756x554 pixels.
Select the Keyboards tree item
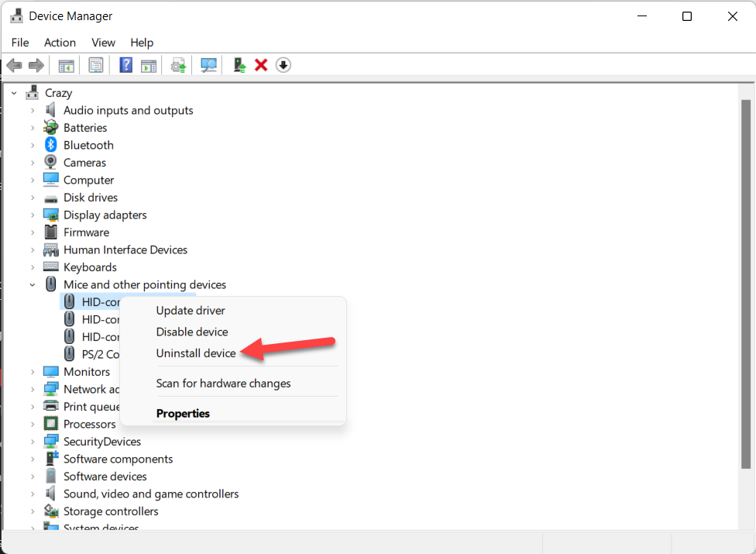coord(90,267)
